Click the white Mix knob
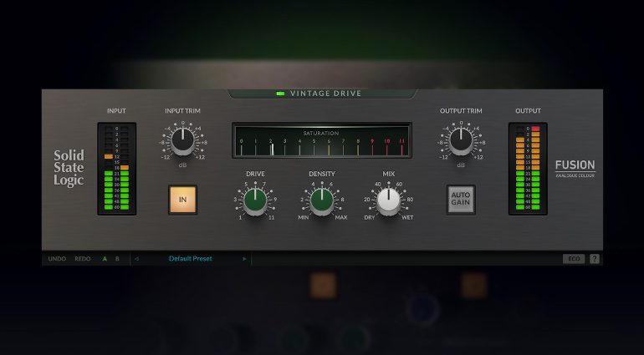 click(x=388, y=200)
